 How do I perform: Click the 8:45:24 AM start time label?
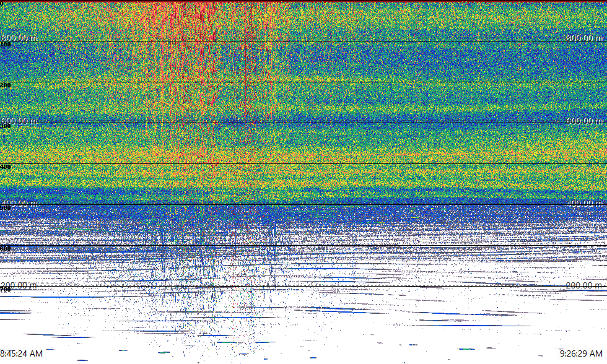(21, 353)
